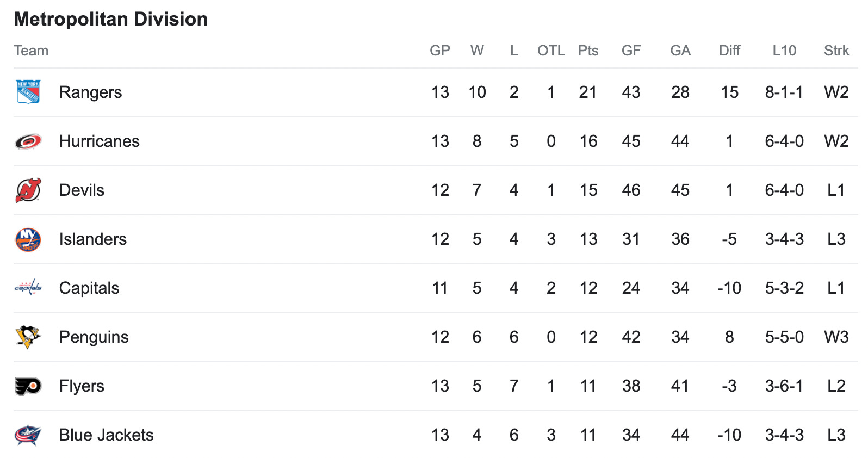Click the L10 column header

784,51
